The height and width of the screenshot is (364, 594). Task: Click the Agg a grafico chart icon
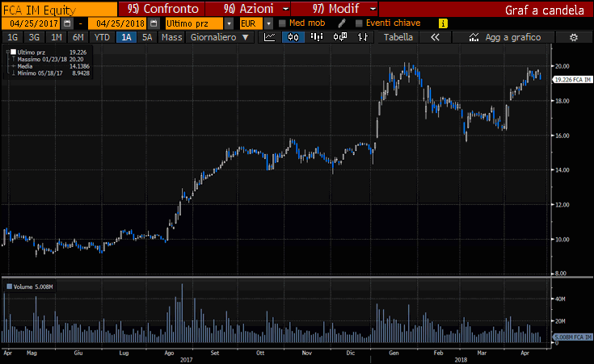[x=474, y=37]
